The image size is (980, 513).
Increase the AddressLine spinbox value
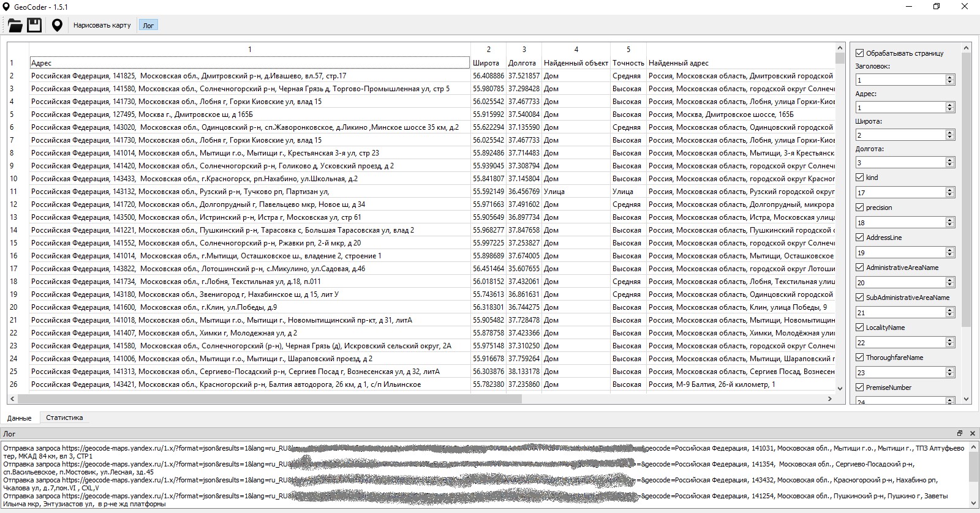[x=950, y=249]
